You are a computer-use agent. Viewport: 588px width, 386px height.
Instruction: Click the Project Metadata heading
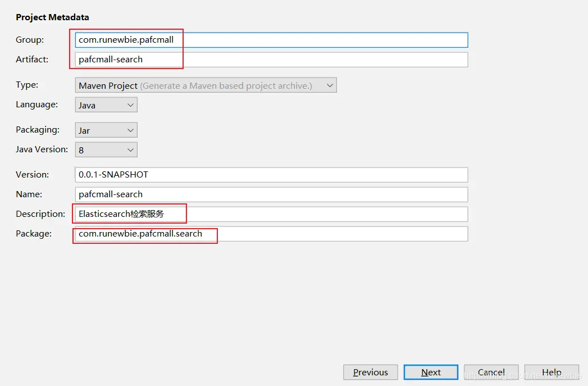point(52,17)
